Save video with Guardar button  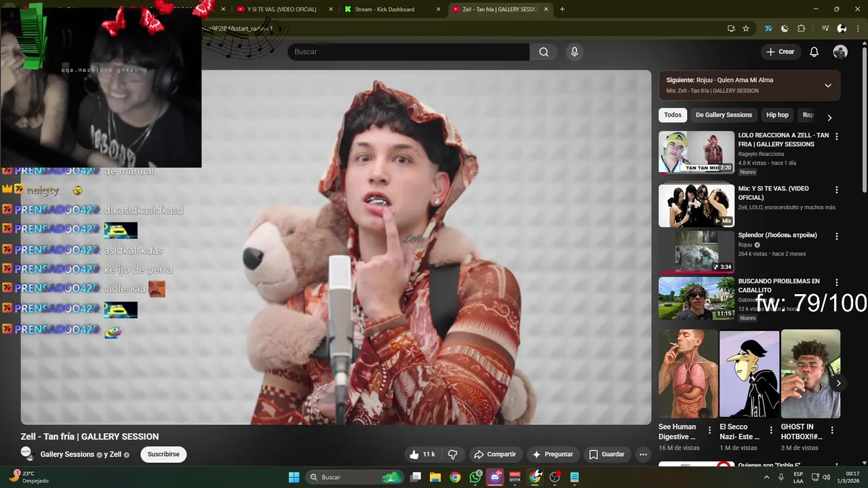click(x=607, y=454)
